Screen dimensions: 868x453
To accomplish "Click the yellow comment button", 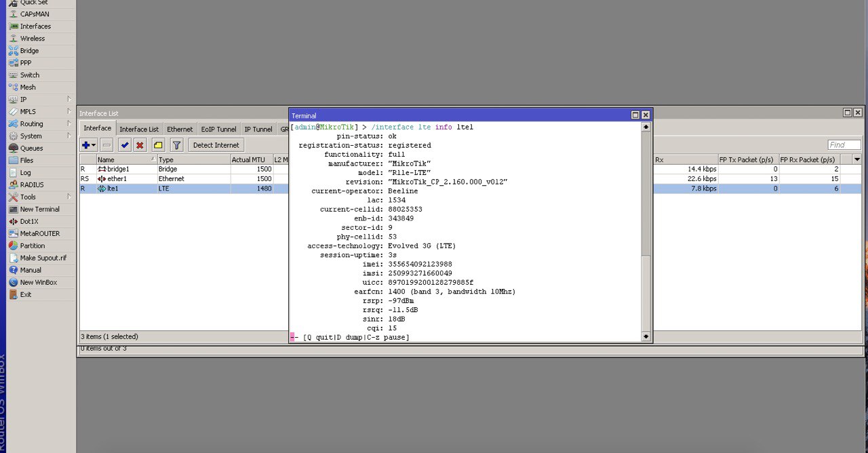I will (158, 145).
